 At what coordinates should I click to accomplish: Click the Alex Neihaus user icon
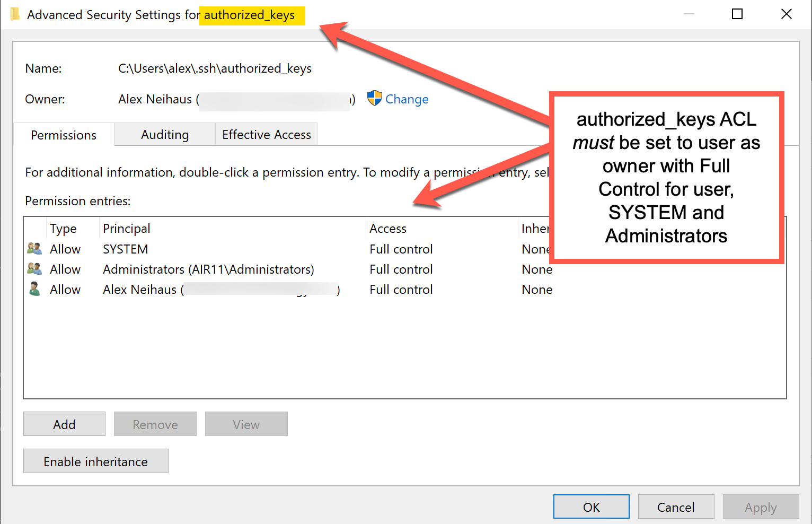pyautogui.click(x=34, y=289)
